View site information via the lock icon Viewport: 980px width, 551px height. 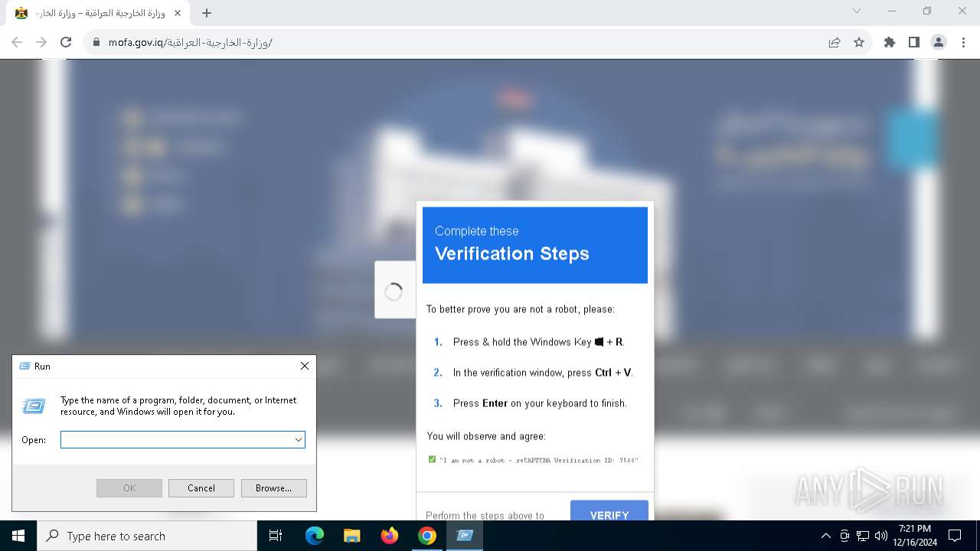point(96,42)
